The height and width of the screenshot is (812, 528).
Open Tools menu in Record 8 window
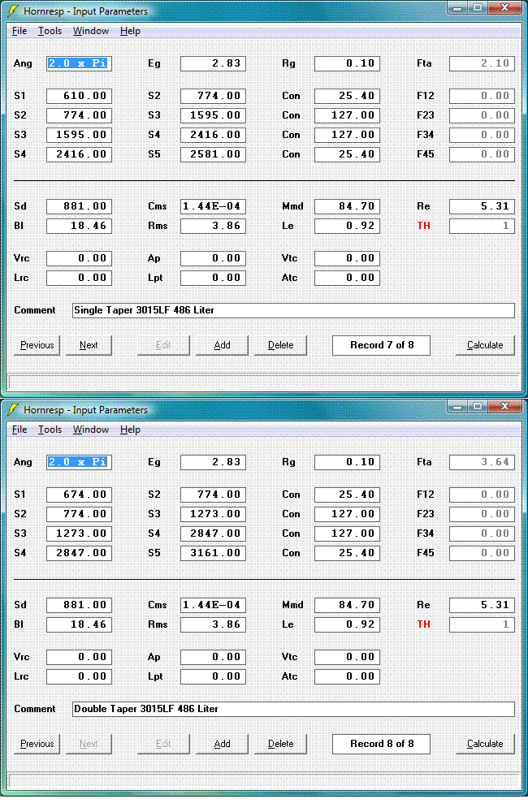[50, 430]
